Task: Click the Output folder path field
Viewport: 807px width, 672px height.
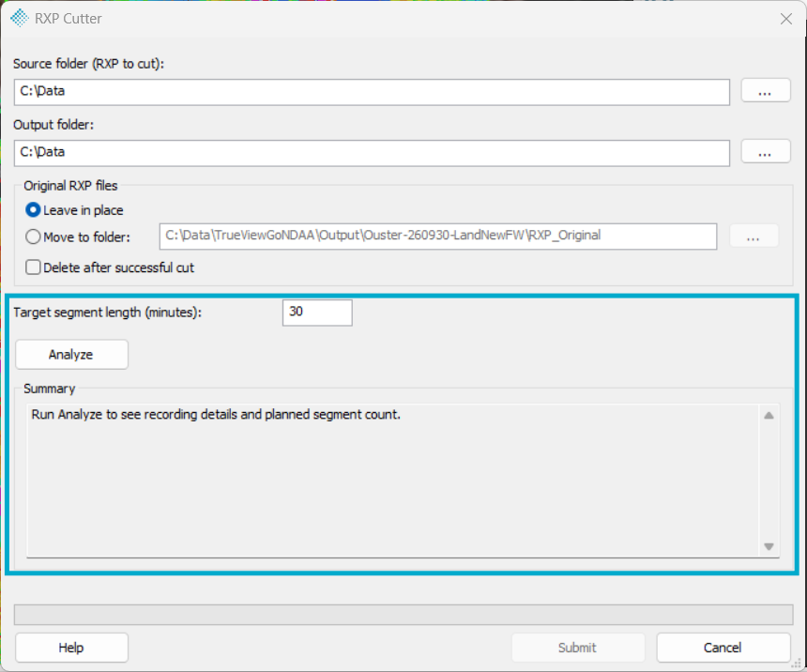Action: [372, 153]
